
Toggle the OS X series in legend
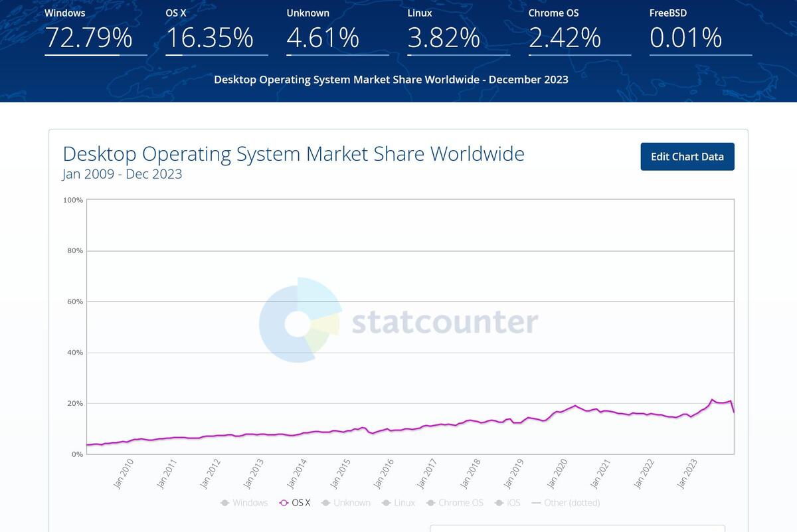point(295,503)
